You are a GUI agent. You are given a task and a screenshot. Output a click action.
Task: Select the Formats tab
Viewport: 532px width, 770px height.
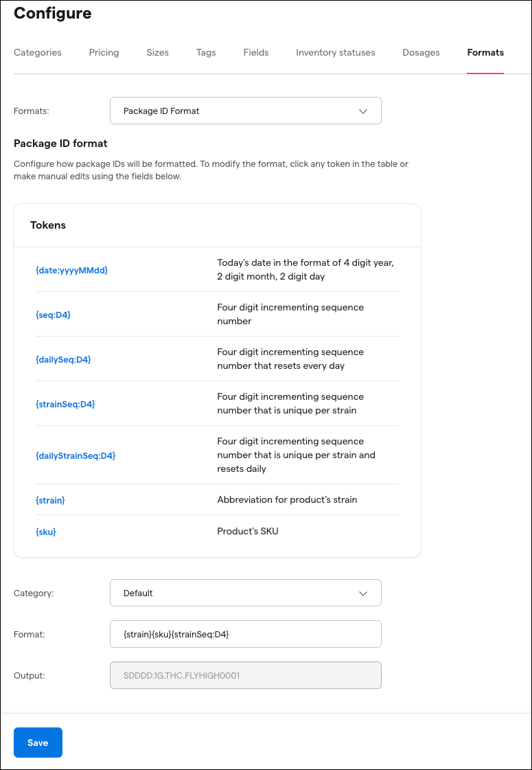(x=485, y=52)
